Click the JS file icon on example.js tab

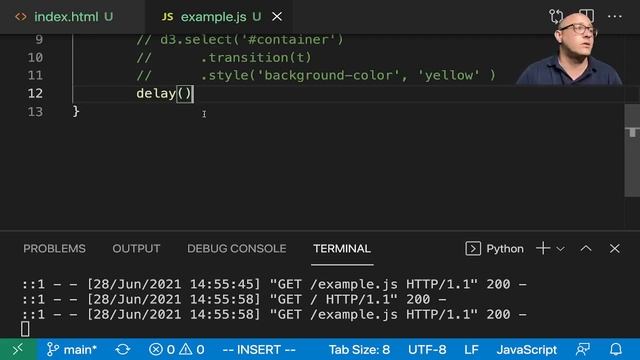coord(167,17)
